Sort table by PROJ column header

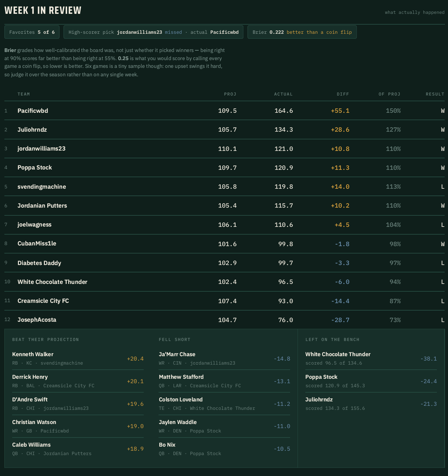click(230, 94)
